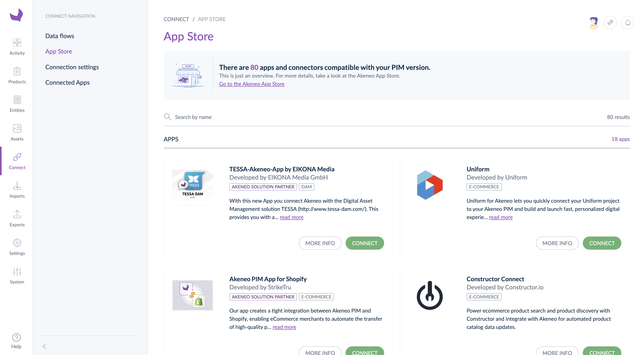Toggle the collapse sidebar arrow
Image resolution: width=644 pixels, height=355 pixels.
coord(44,346)
